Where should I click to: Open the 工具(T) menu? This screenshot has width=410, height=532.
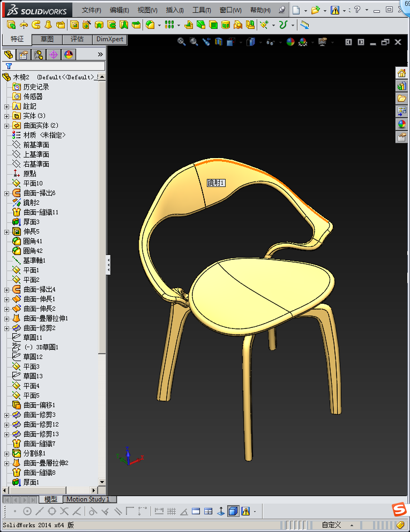202,10
